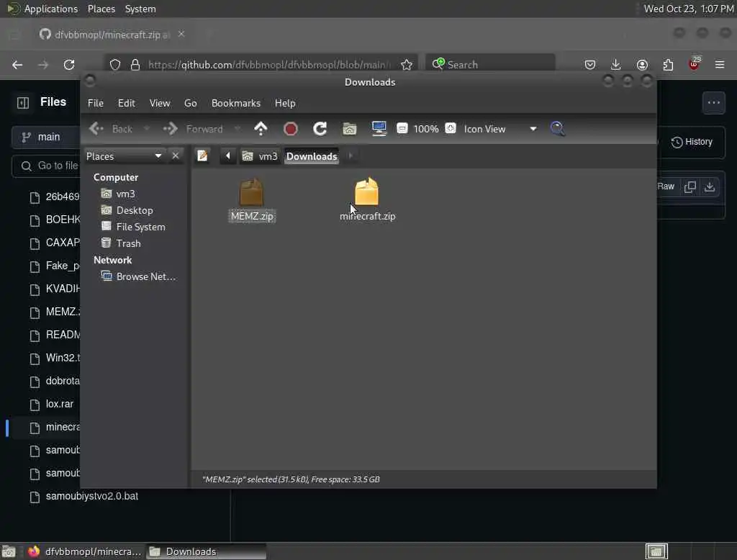Copy raw file with the copy icon
The image size is (737, 560).
pos(690,186)
